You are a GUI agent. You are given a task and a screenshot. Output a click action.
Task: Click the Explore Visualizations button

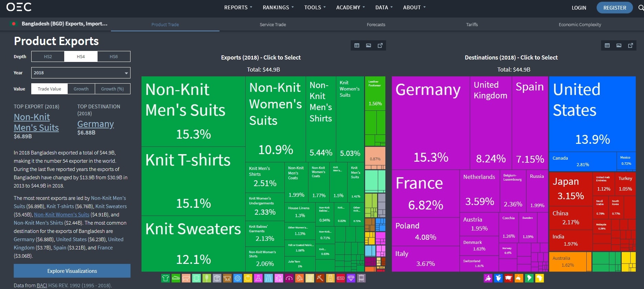72,271
